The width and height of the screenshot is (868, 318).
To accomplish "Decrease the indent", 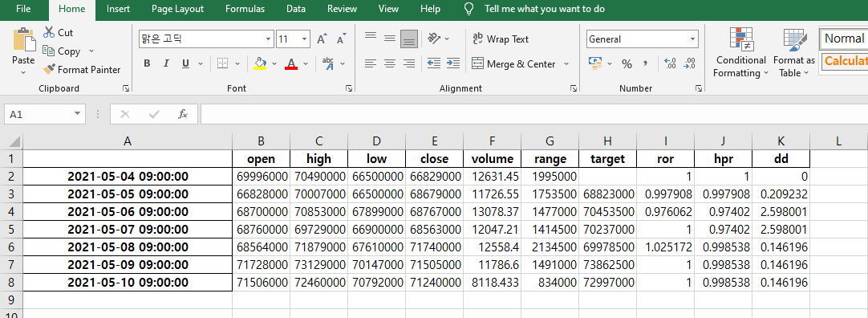I will click(434, 63).
